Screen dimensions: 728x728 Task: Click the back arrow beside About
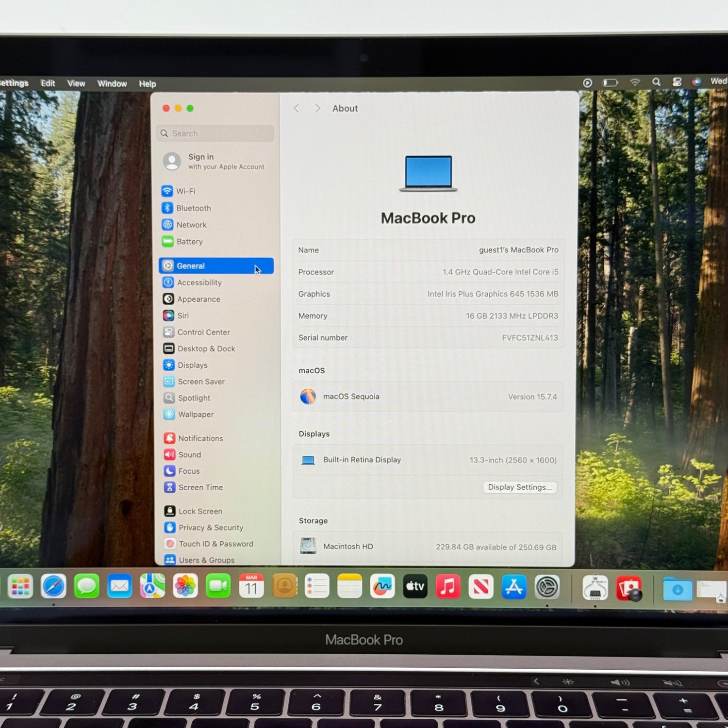point(297,109)
